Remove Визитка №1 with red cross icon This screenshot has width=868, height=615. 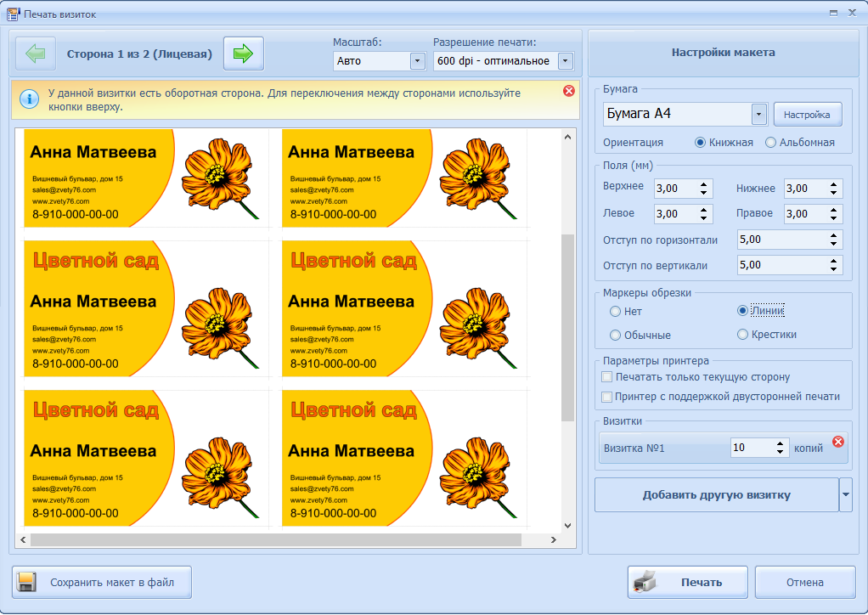tap(838, 442)
